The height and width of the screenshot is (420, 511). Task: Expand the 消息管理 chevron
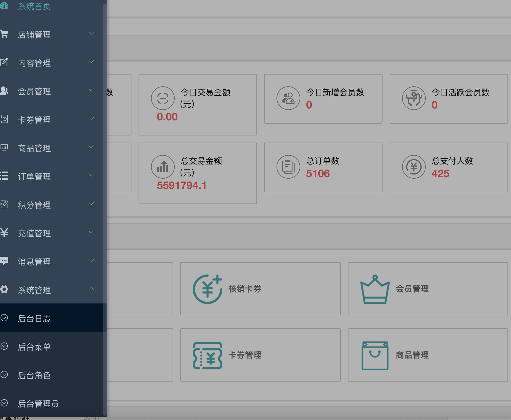click(x=91, y=261)
